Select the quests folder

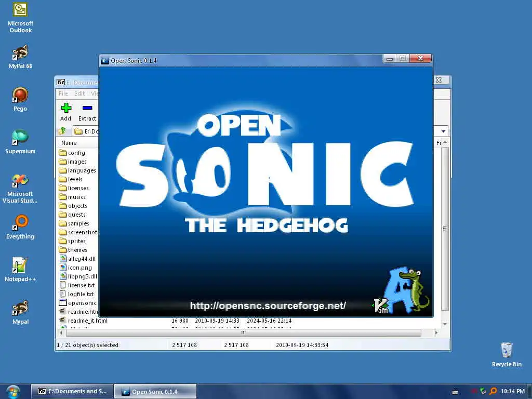click(x=72, y=215)
